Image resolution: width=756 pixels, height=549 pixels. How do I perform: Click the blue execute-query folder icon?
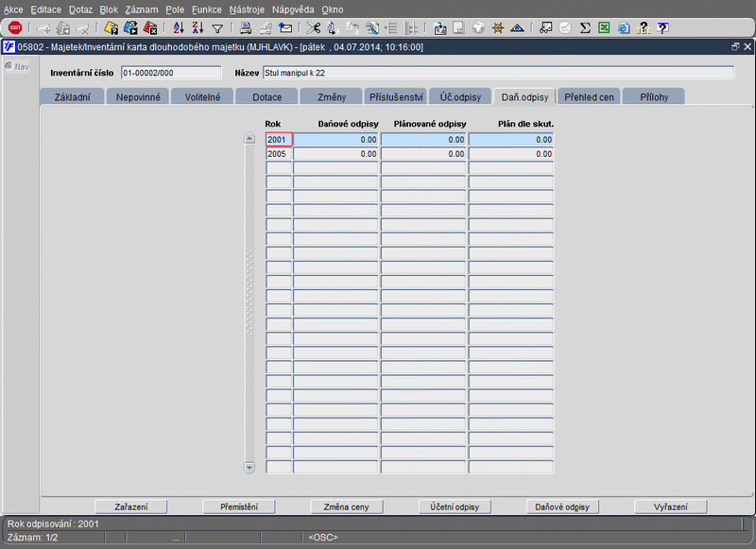point(130,28)
